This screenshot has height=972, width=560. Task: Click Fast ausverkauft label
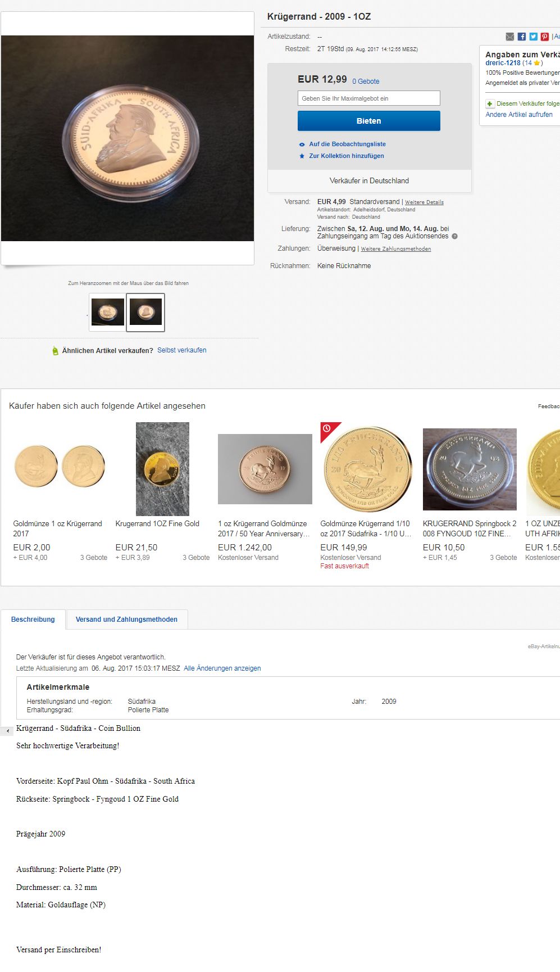[x=344, y=566]
